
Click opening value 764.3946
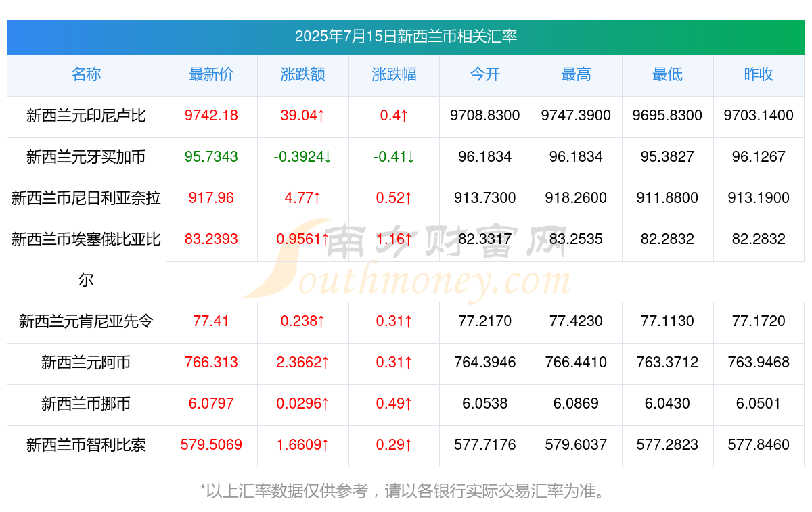485,363
